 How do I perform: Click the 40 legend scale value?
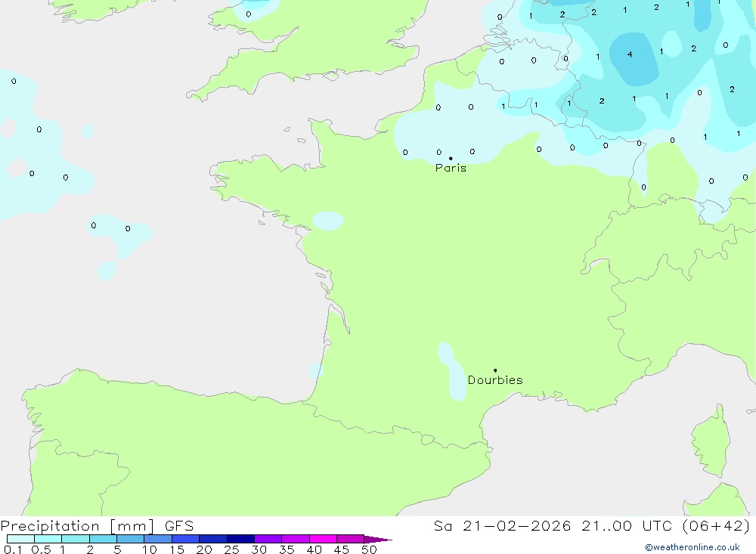(x=314, y=549)
